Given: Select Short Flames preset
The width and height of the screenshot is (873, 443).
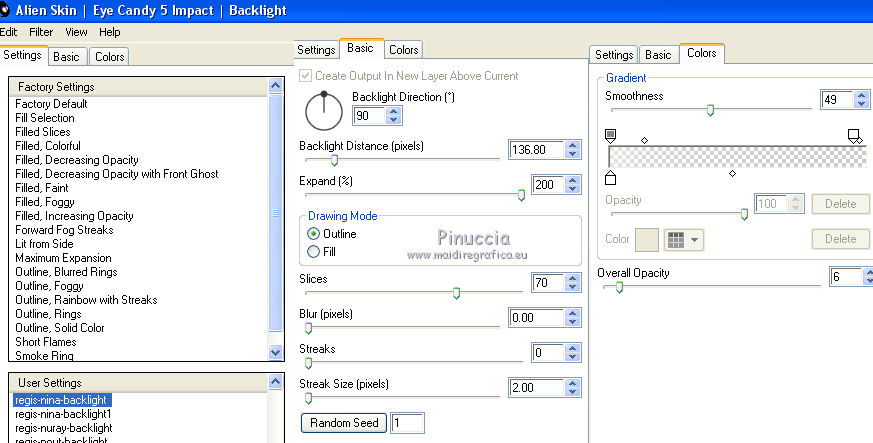Looking at the screenshot, I should 46,342.
